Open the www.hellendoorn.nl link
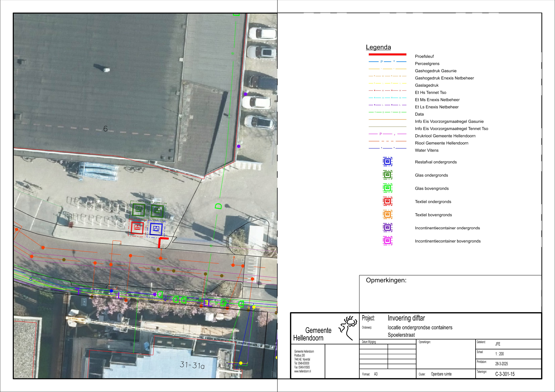This screenshot has width=555, height=392. point(302,371)
